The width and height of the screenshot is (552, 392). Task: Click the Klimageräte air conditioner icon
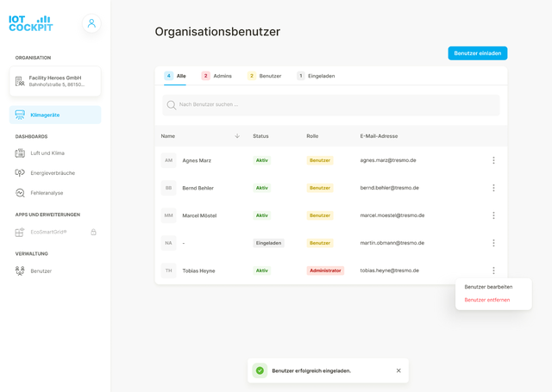point(20,115)
